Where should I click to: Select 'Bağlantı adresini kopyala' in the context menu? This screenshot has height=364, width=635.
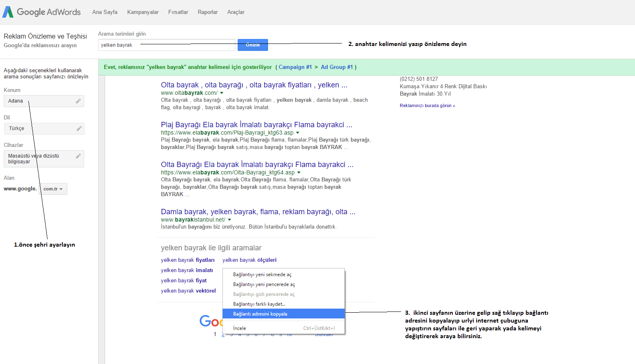click(x=284, y=314)
